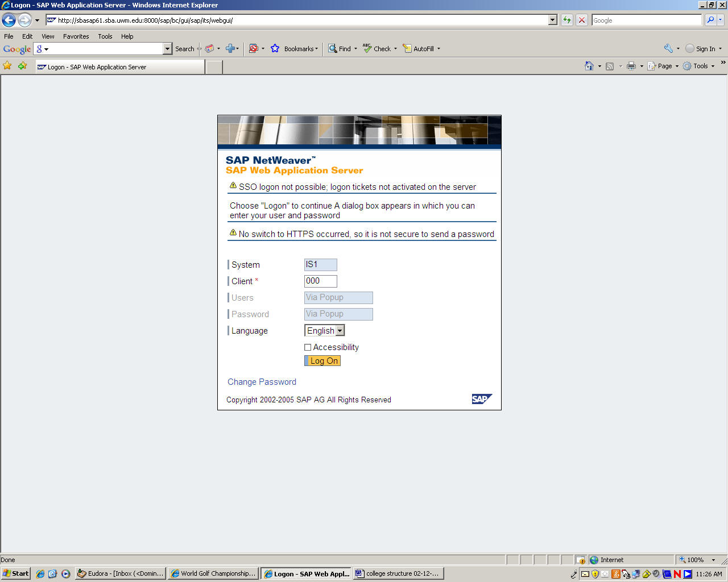The width and height of the screenshot is (728, 582).
Task: Click the Change Password link
Action: (262, 382)
